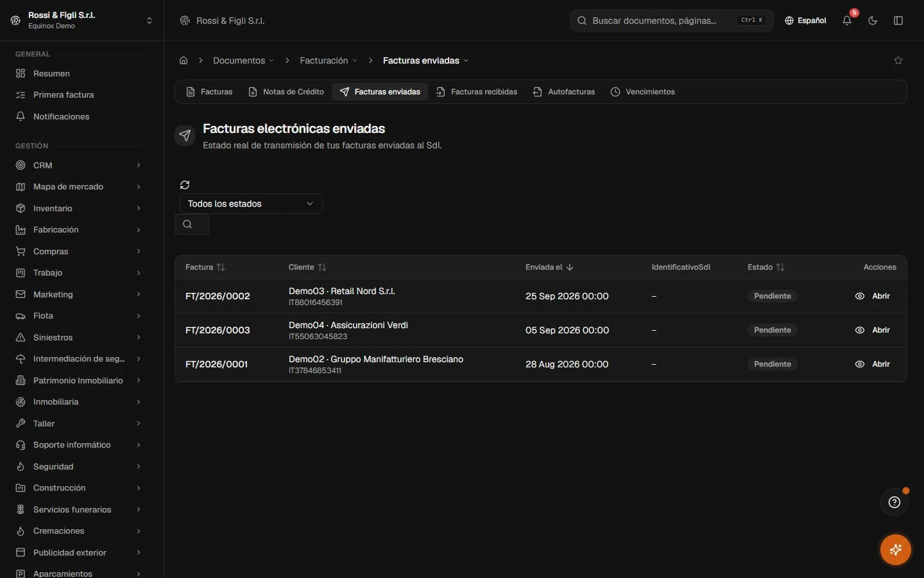Viewport: 924px width, 578px height.
Task: Mark page as favorite with star icon
Action: (898, 60)
